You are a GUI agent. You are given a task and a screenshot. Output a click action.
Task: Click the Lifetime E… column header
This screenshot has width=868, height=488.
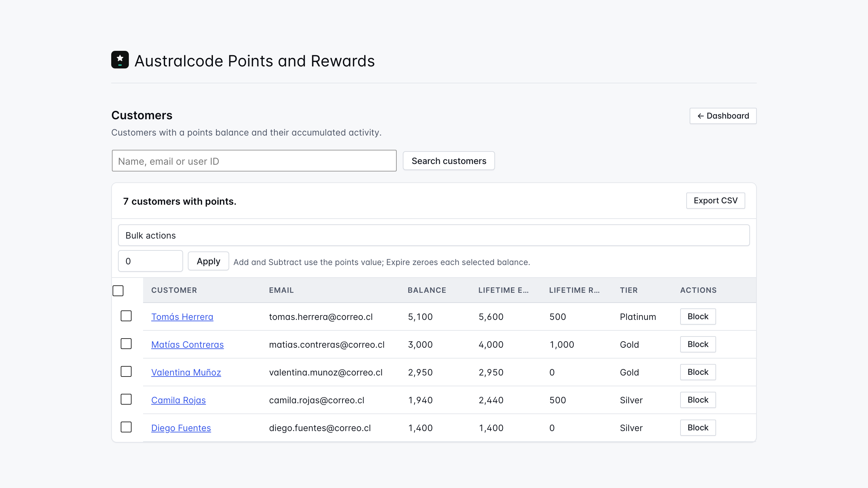pos(503,290)
